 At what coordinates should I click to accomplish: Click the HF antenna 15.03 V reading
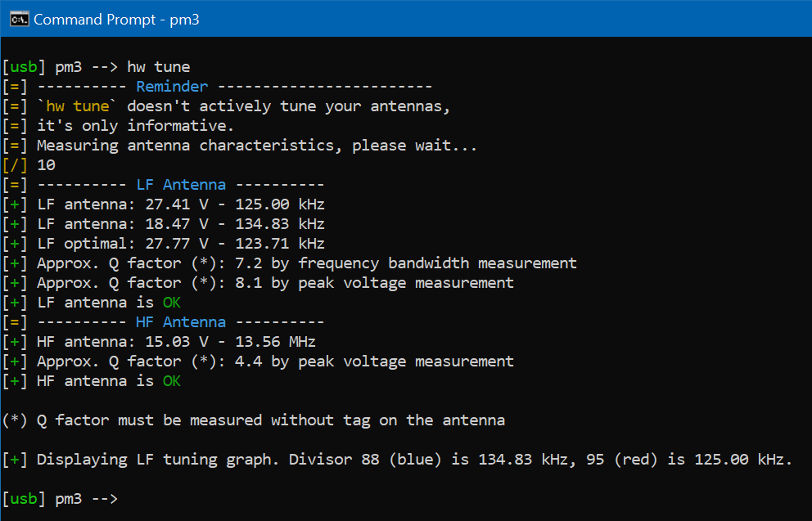point(176,342)
